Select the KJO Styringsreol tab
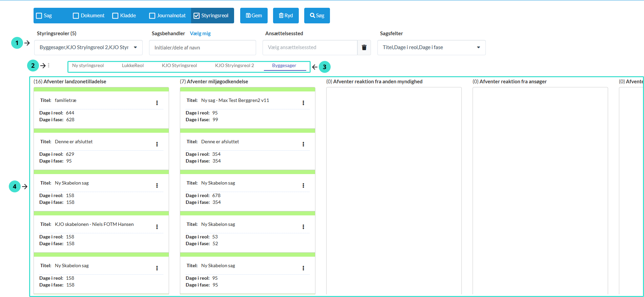The image size is (644, 297). click(179, 66)
